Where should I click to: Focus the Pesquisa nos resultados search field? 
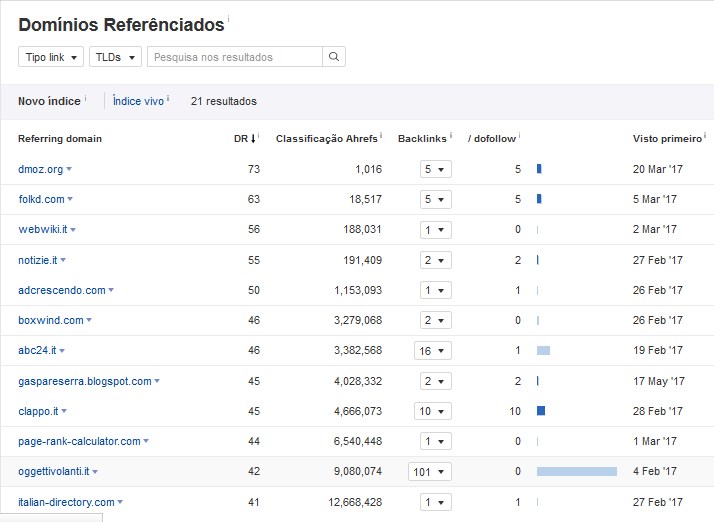click(x=235, y=57)
